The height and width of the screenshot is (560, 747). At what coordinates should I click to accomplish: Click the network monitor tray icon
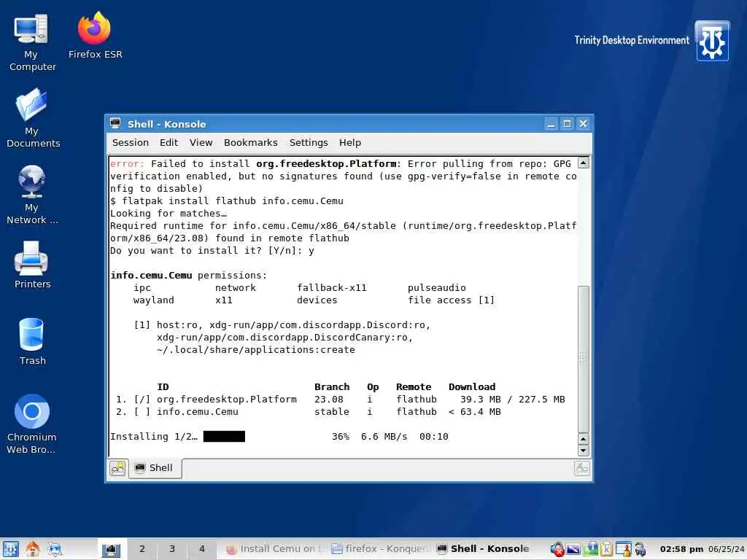[591, 549]
